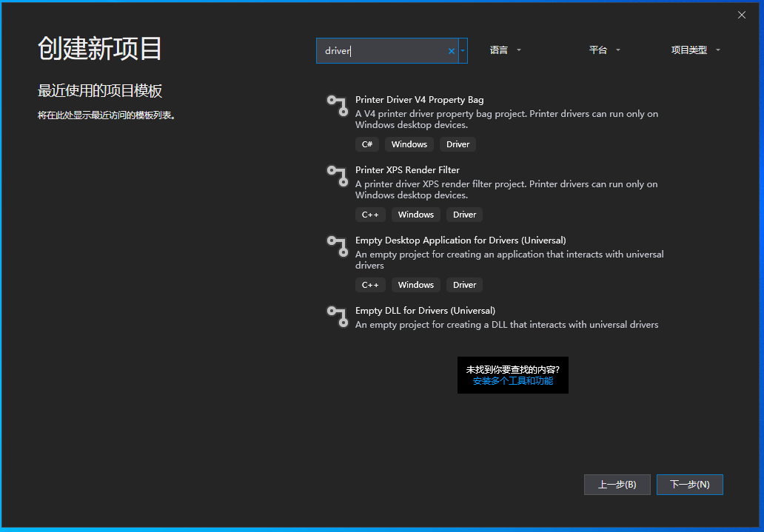The height and width of the screenshot is (532, 764).
Task: Select the Printer Driver V4 Property Bag template icon
Action: [338, 106]
